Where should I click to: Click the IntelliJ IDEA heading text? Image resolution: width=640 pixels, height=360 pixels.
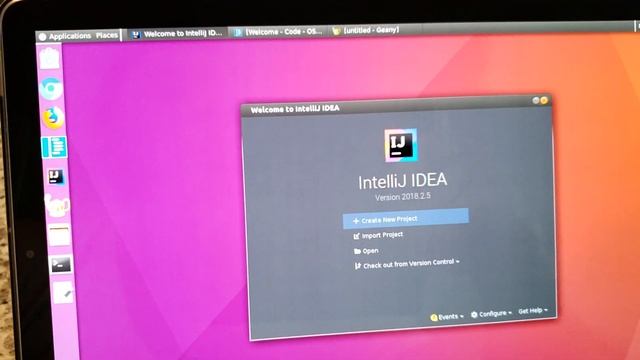[x=402, y=181]
